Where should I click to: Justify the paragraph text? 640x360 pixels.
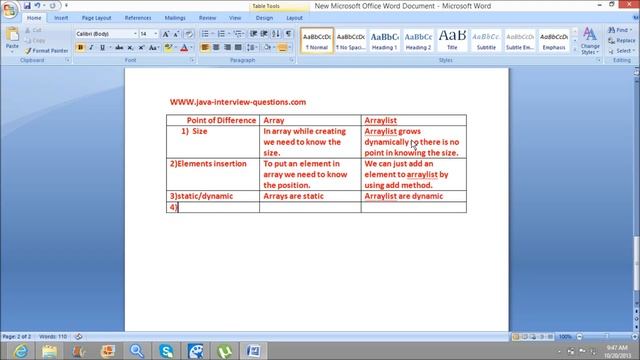[x=238, y=48]
